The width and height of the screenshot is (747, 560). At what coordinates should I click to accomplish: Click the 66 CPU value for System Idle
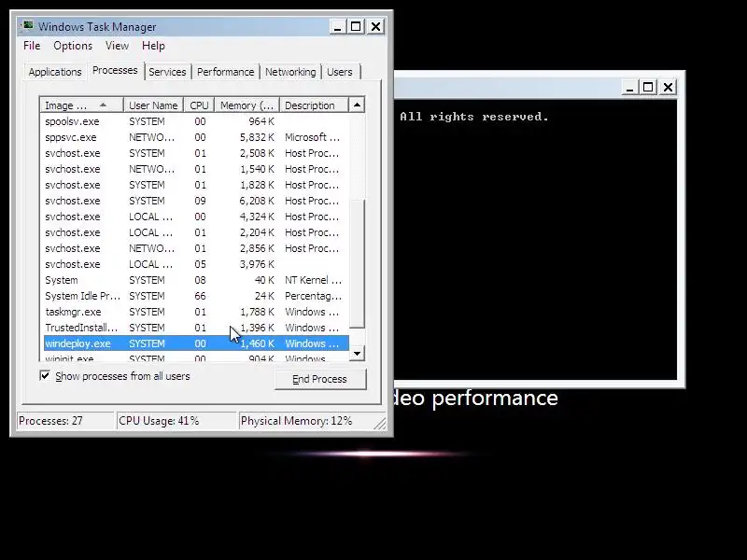click(200, 296)
